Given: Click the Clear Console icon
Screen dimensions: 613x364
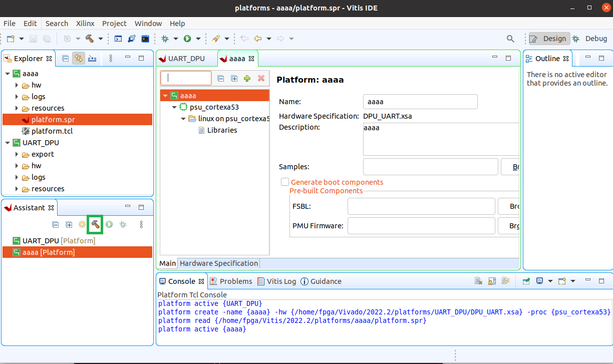Looking at the screenshot, I should click(479, 281).
